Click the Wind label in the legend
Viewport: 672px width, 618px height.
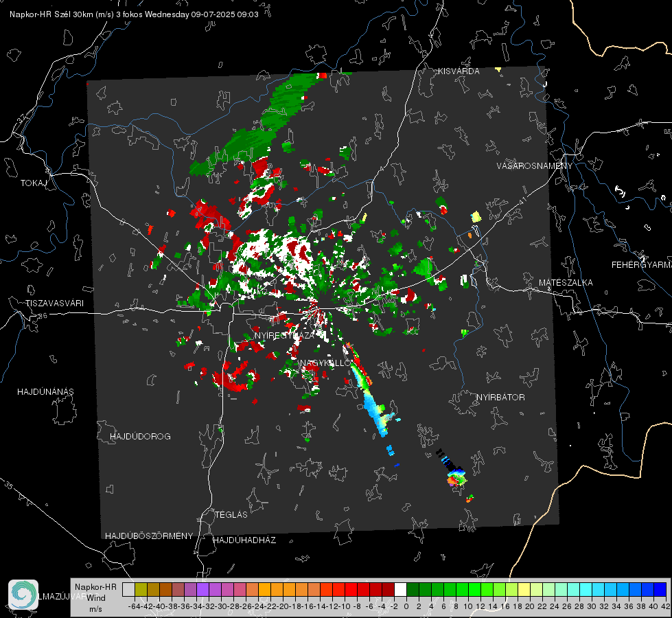click(96, 598)
